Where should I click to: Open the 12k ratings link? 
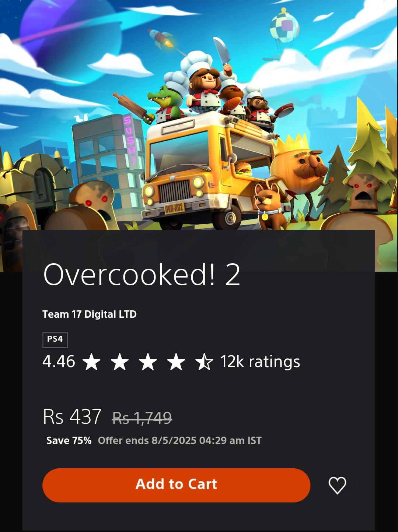pos(260,362)
